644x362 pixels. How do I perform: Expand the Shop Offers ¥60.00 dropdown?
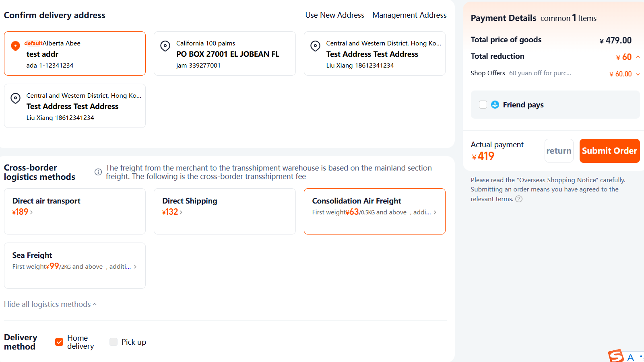coord(638,74)
